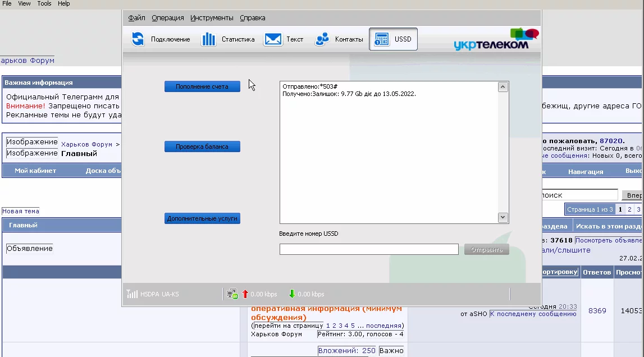Click the red upload arrow icon
The image size is (644, 357).
tap(245, 294)
